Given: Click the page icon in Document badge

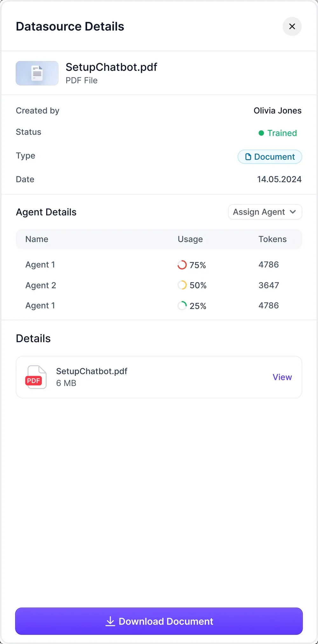Looking at the screenshot, I should (248, 157).
